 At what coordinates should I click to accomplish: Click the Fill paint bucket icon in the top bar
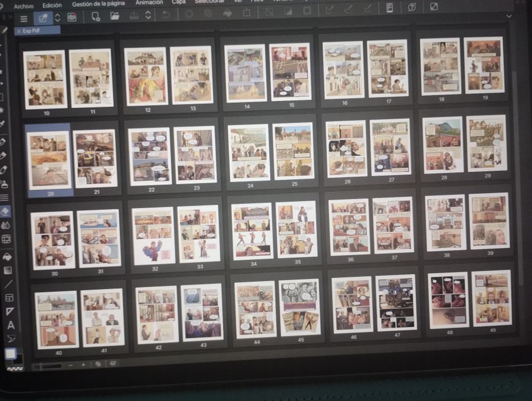(227, 13)
